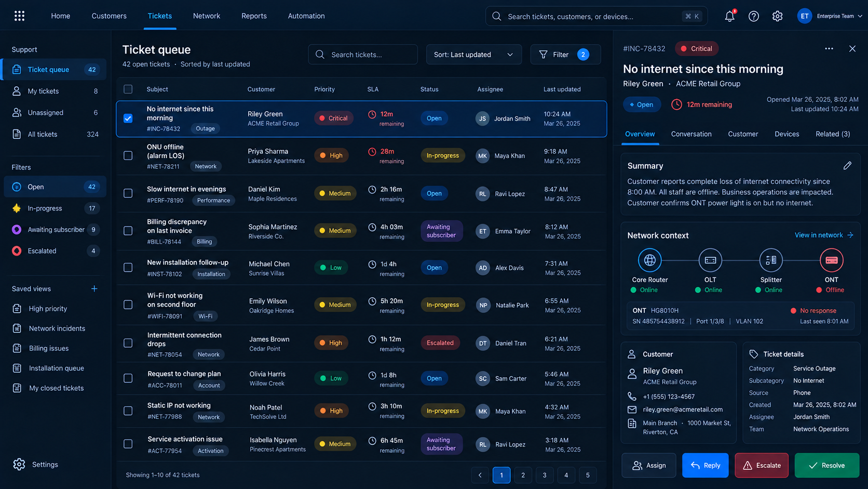
Task: Follow the View in network link
Action: [x=824, y=235]
